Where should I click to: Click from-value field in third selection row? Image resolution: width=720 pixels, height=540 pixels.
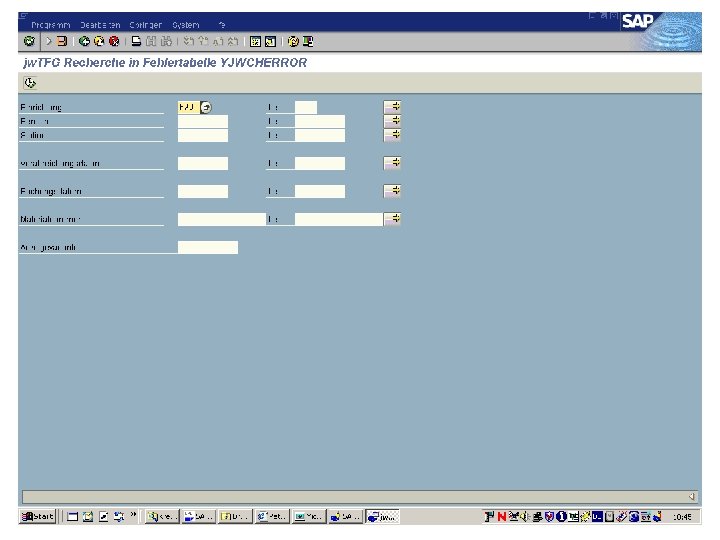202,135
